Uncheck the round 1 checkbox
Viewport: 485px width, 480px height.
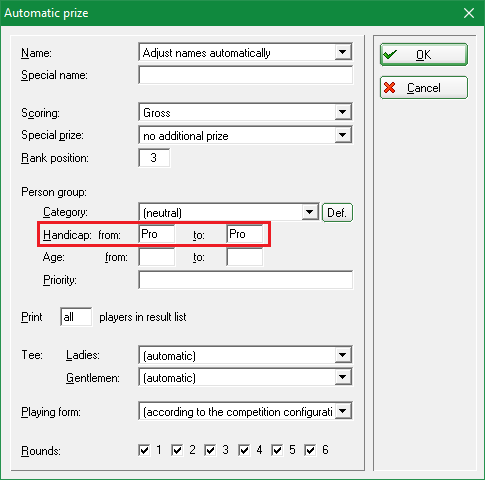point(144,450)
